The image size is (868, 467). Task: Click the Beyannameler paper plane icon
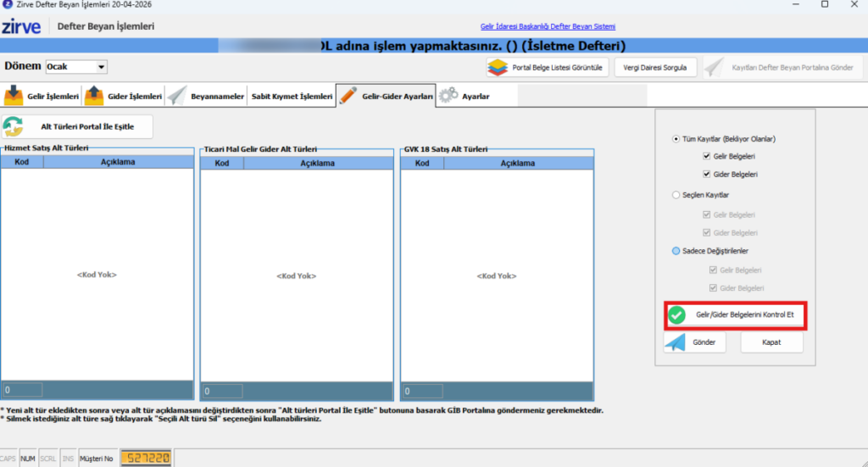coord(177,96)
